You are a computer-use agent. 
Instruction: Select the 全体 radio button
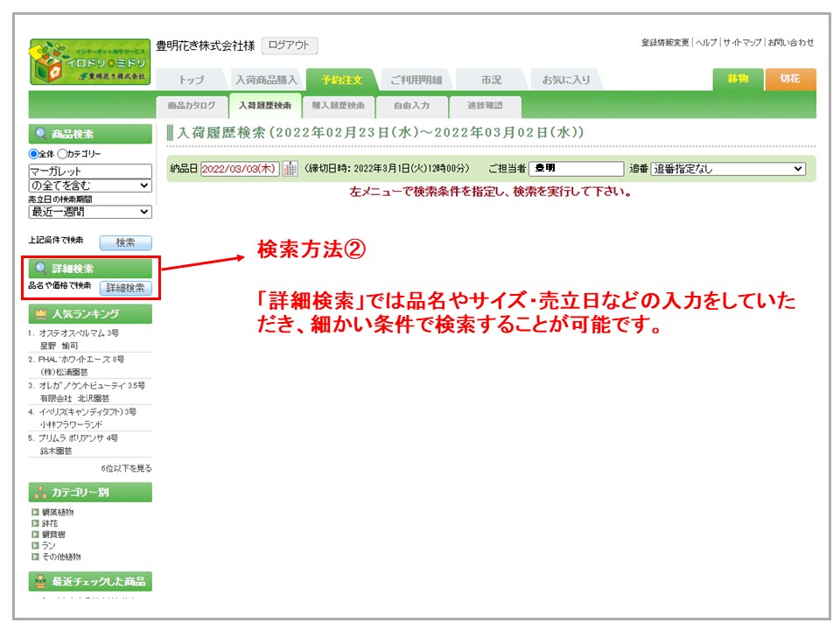click(33, 154)
